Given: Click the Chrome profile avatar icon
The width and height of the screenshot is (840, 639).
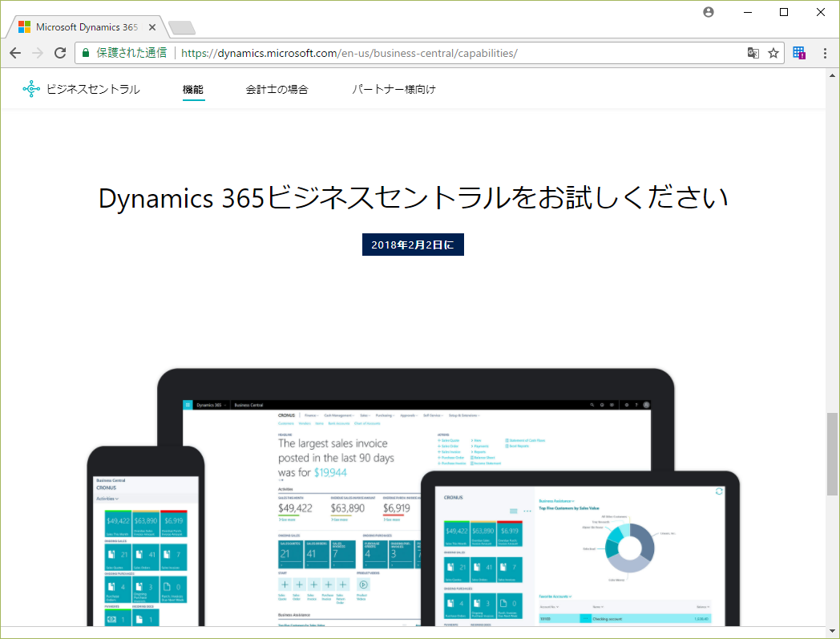Looking at the screenshot, I should pos(709,12).
